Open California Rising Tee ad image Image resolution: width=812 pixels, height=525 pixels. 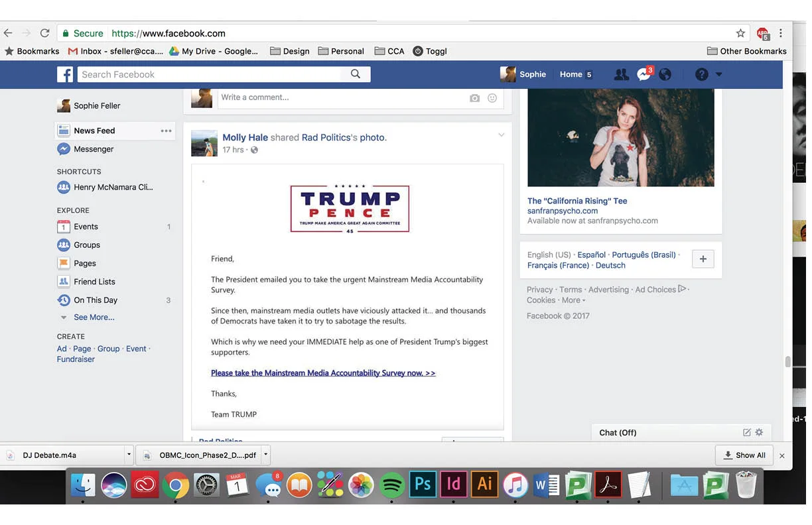pos(621,138)
